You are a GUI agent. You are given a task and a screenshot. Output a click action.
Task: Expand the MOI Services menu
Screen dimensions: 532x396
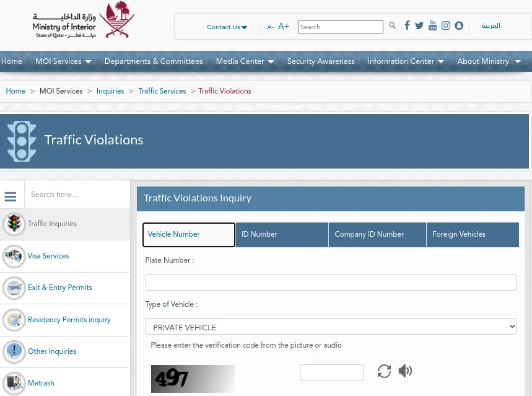point(63,61)
